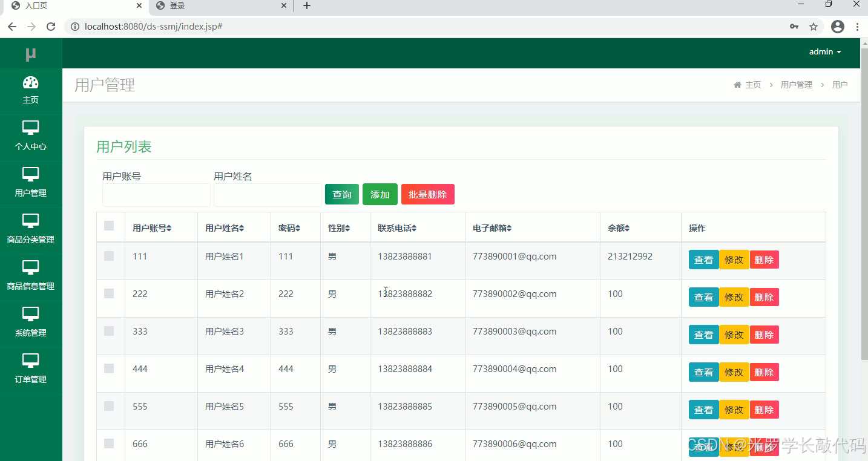Click 删除 for user 555

764,410
